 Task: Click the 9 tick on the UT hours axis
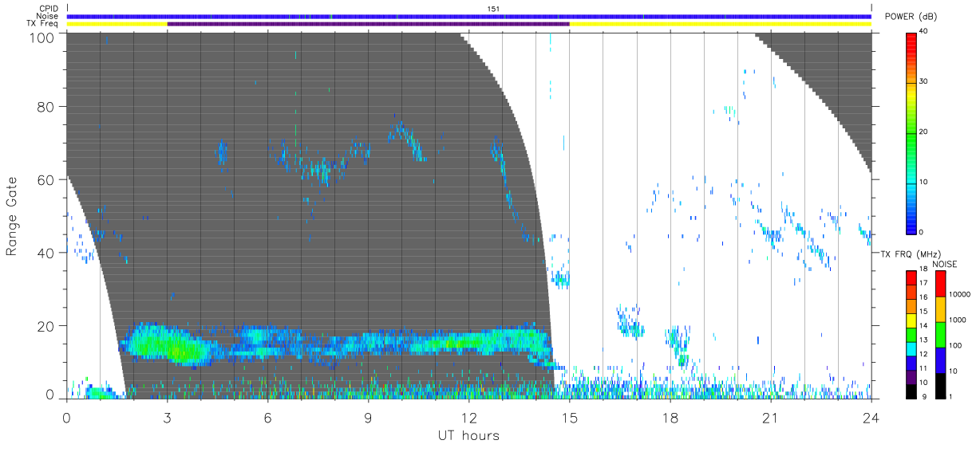pyautogui.click(x=368, y=417)
